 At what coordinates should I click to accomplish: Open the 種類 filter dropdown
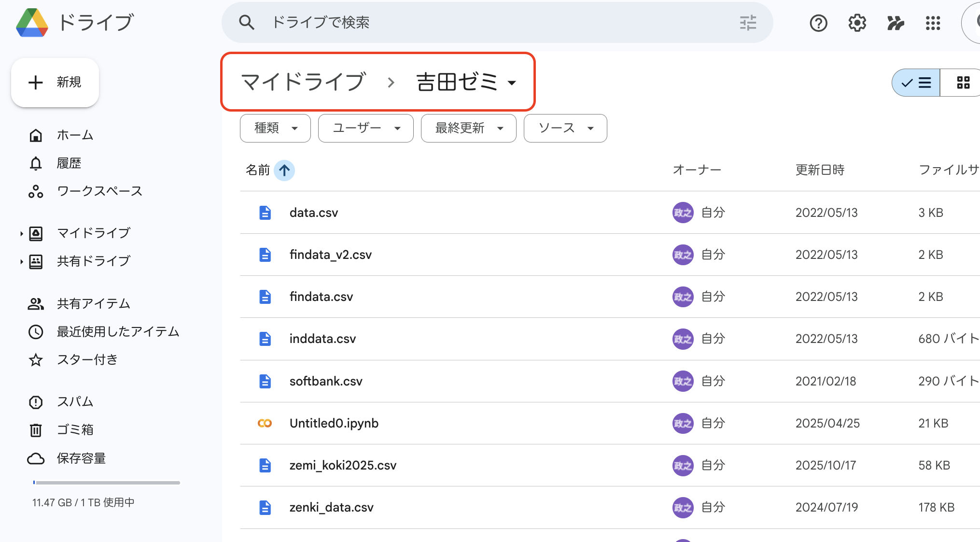(x=275, y=128)
